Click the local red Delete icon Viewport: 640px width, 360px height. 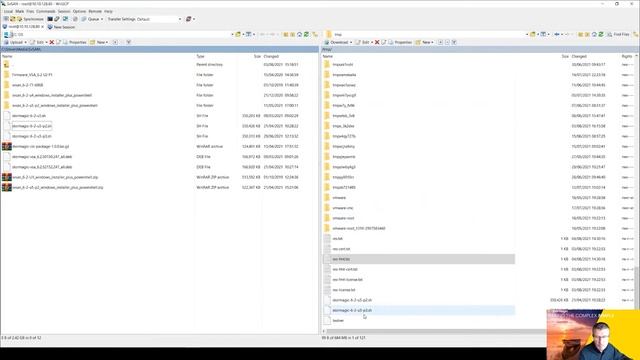(52, 42)
